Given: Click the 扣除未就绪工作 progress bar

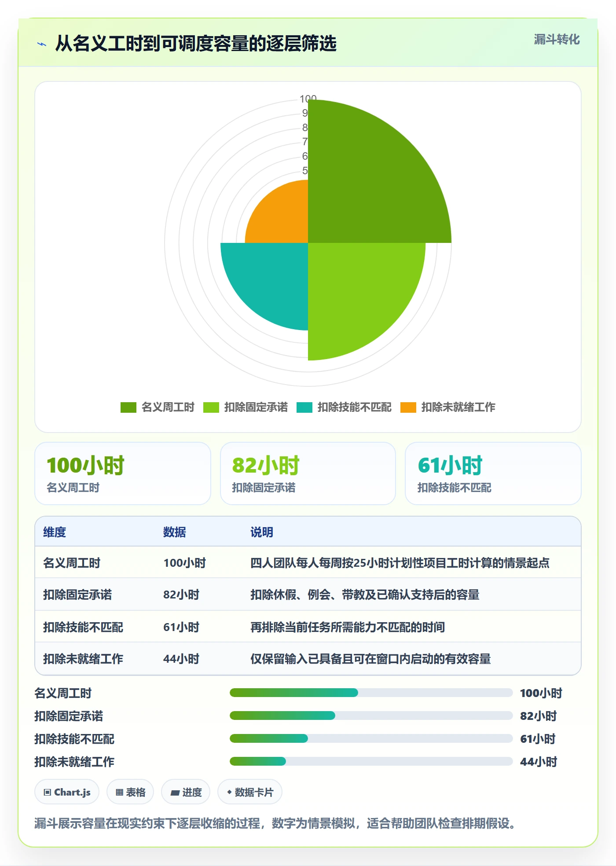Looking at the screenshot, I should [371, 761].
